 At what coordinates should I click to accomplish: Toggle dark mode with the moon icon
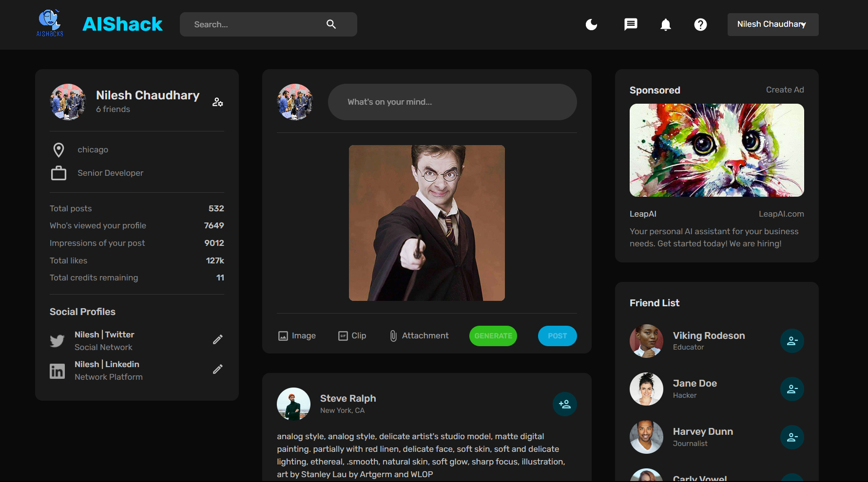click(591, 24)
